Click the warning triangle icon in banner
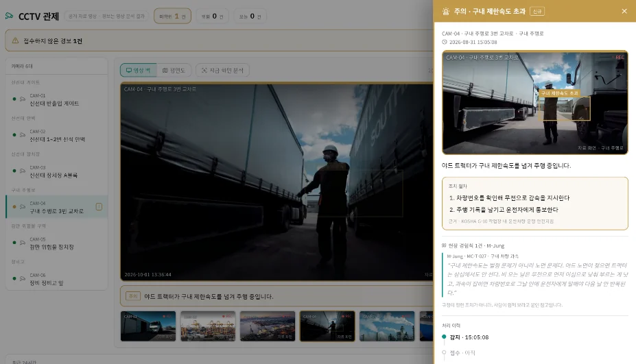Image resolution: width=636 pixels, height=364 pixels. pos(15,40)
